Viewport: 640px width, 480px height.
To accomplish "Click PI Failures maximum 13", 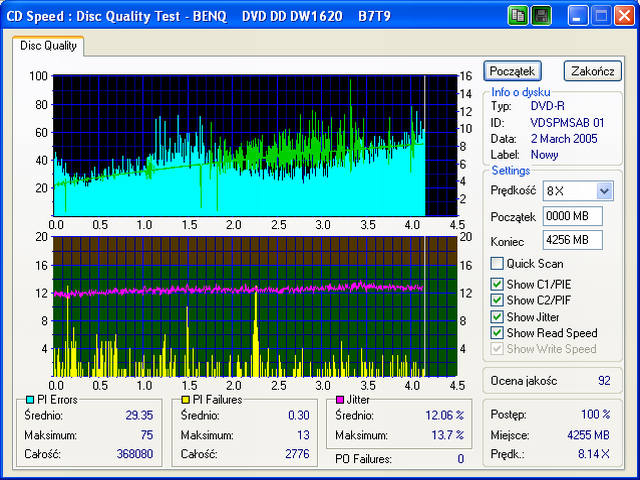I will [x=303, y=435].
